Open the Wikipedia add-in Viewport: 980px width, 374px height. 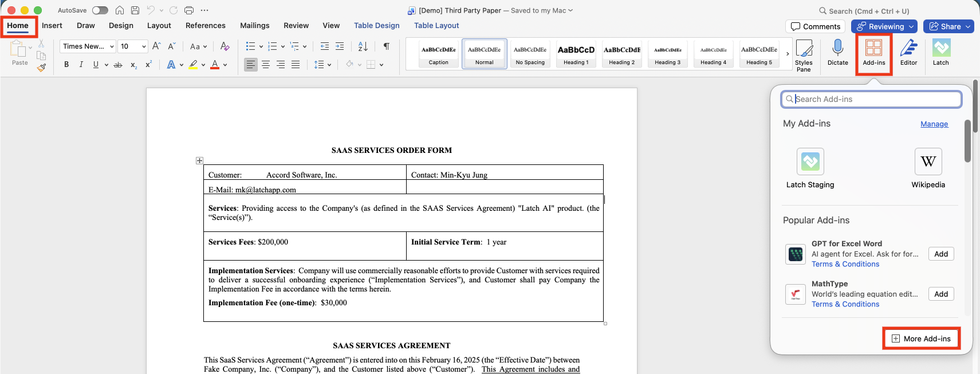coord(928,168)
